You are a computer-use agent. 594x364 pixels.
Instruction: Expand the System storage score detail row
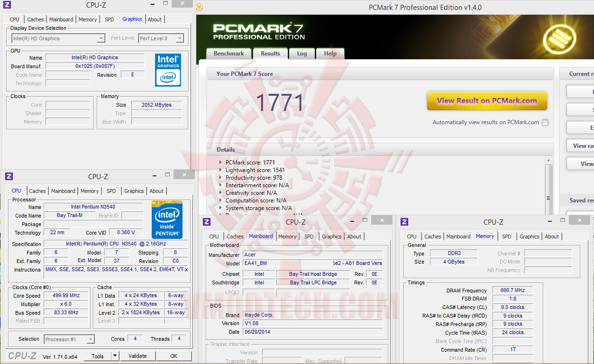(x=221, y=208)
